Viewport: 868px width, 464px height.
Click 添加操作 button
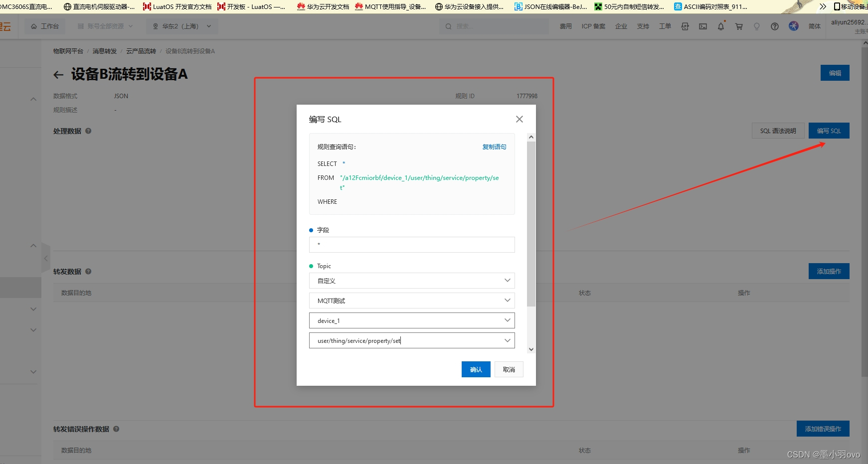pyautogui.click(x=829, y=271)
